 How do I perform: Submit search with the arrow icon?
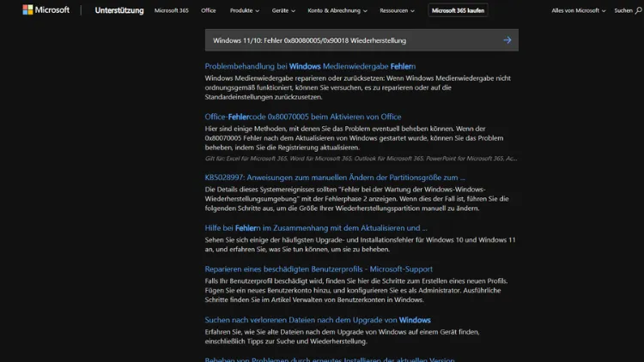(507, 40)
